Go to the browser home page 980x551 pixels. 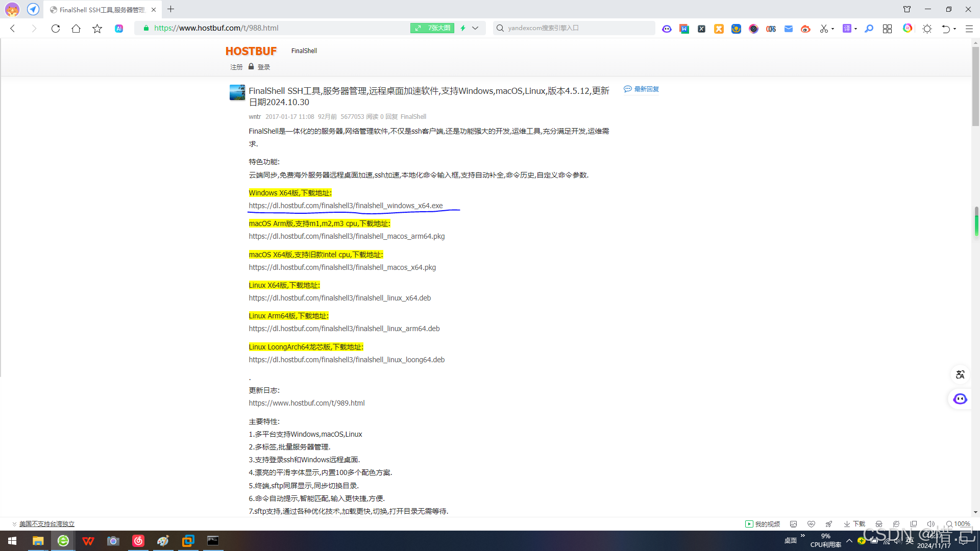(x=76, y=29)
